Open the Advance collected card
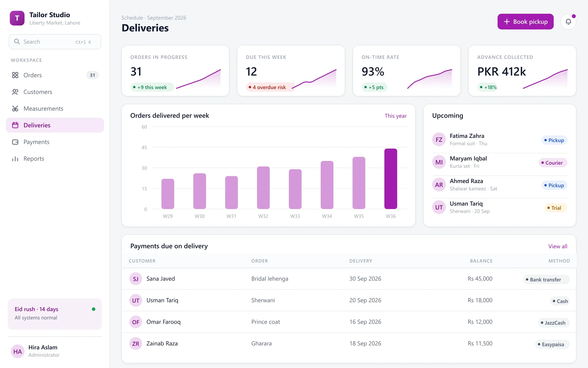 click(x=522, y=71)
